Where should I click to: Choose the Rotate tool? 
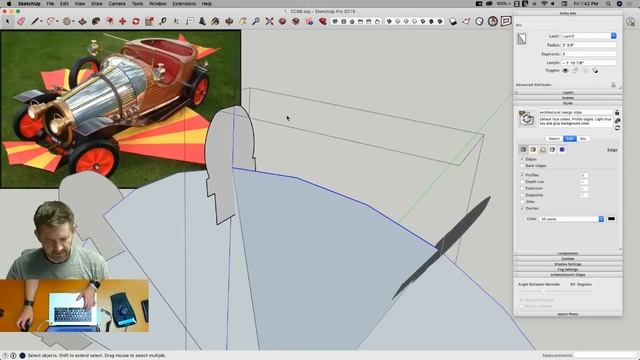pos(136,21)
